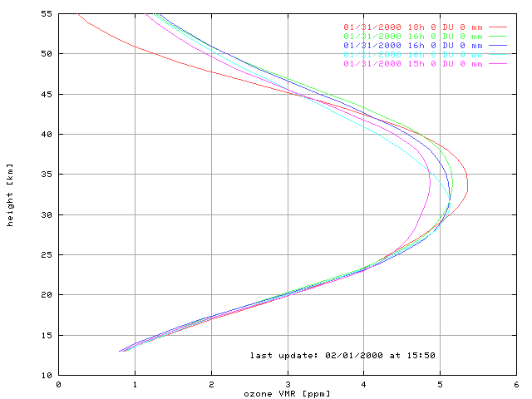
Task: Click the x-axis tick label 3
Action: pyautogui.click(x=288, y=384)
